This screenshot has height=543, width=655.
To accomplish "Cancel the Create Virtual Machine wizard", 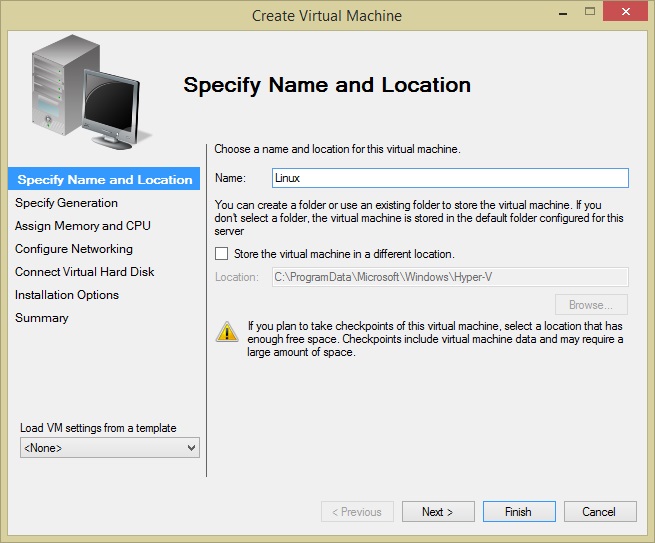I will pyautogui.click(x=600, y=512).
